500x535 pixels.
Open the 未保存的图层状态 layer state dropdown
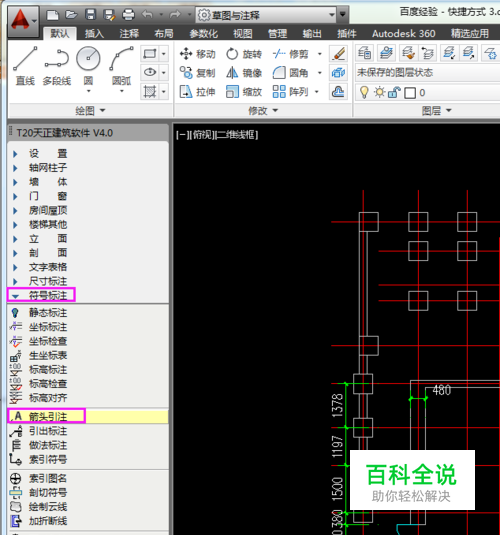(x=427, y=72)
